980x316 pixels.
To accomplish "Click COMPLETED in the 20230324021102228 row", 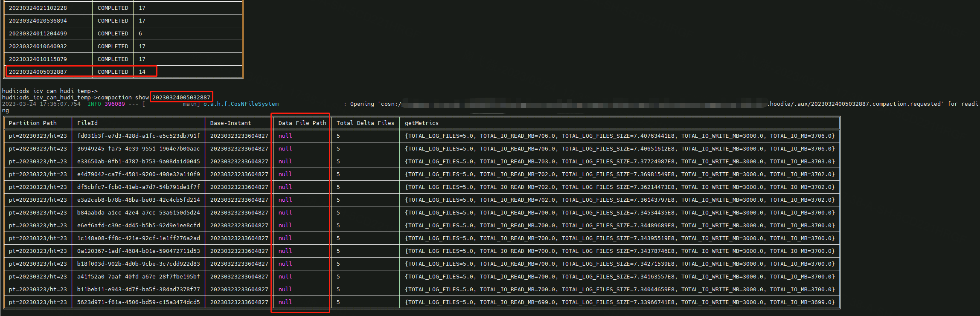I will (113, 8).
